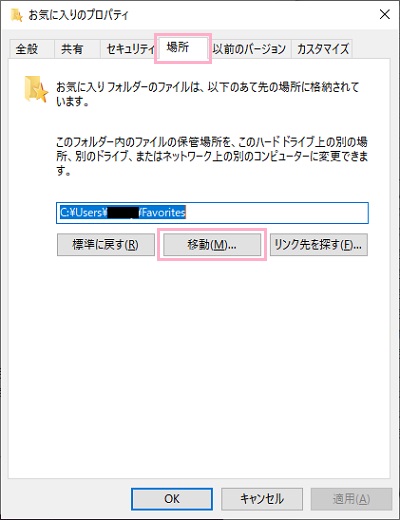Image resolution: width=400 pixels, height=520 pixels.
Task: Open the 共有 tab
Action: point(77,49)
